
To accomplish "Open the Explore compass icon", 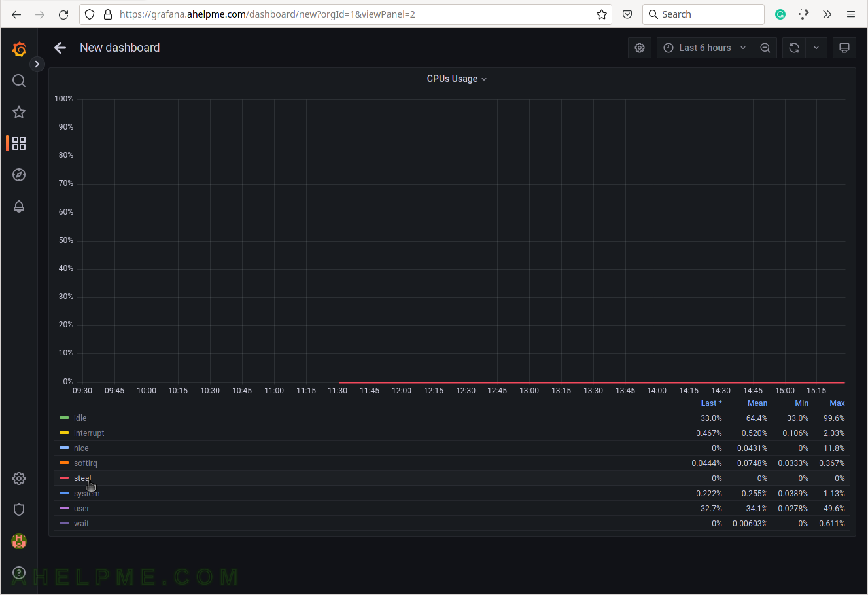I will coord(19,175).
